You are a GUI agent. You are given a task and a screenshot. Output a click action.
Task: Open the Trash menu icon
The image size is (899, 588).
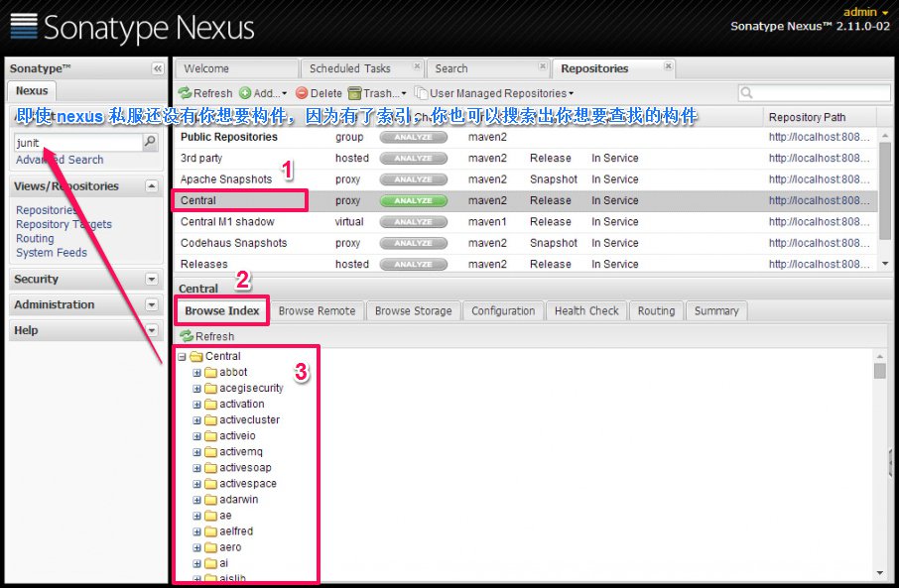pos(355,93)
